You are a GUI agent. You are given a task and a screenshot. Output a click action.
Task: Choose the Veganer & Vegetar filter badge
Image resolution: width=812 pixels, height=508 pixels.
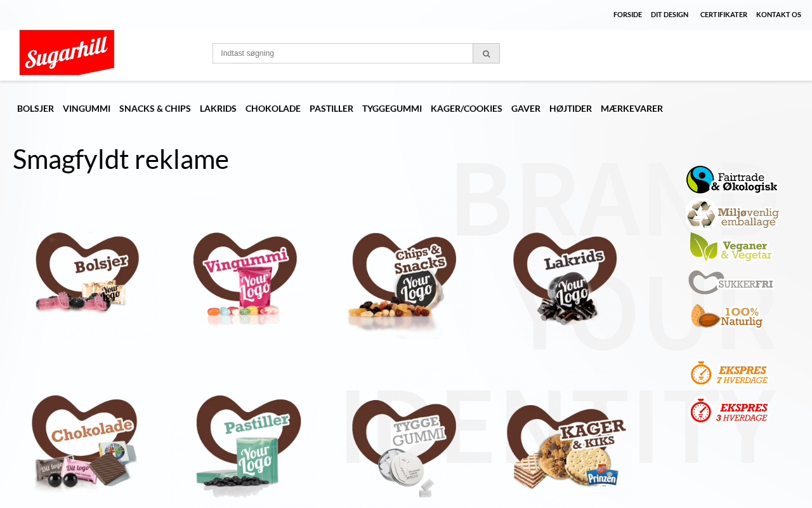click(x=731, y=247)
